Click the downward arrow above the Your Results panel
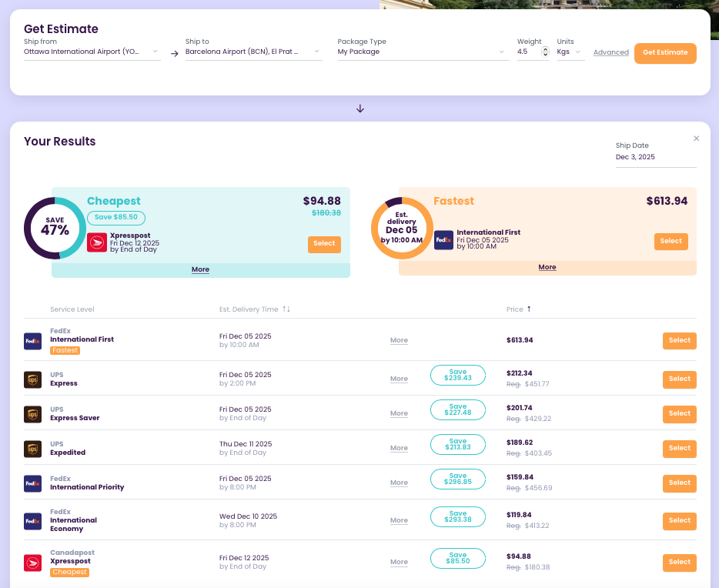Viewport: 719px width, 588px height. click(x=359, y=109)
